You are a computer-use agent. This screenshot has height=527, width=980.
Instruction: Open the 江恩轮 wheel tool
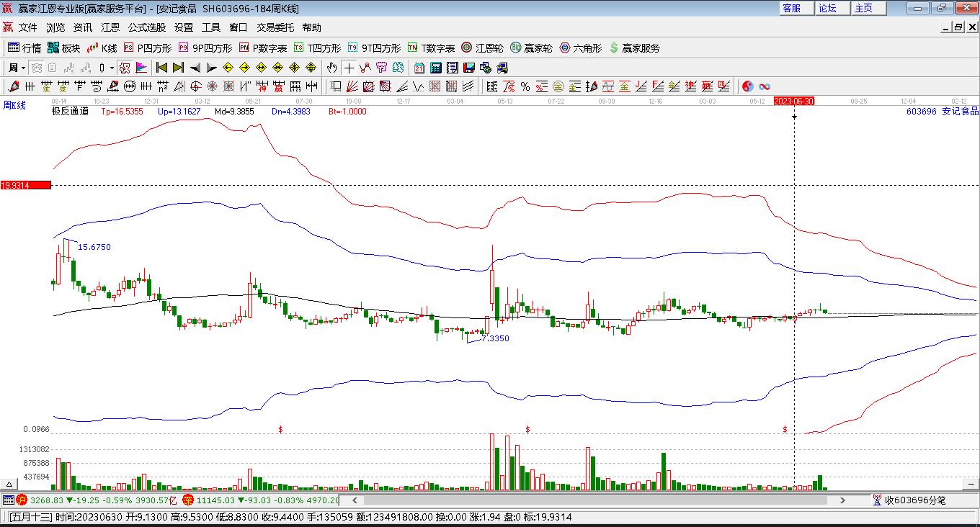tap(482, 48)
